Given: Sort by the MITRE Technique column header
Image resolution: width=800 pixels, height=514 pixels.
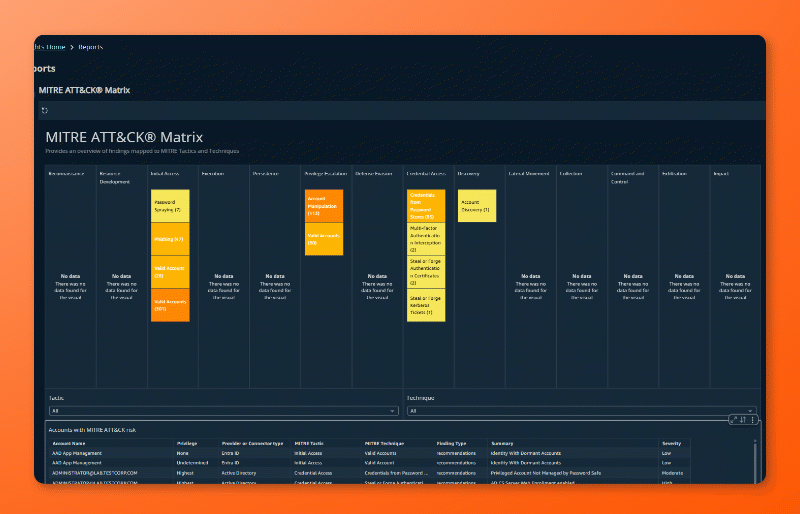Looking at the screenshot, I should pos(384,444).
